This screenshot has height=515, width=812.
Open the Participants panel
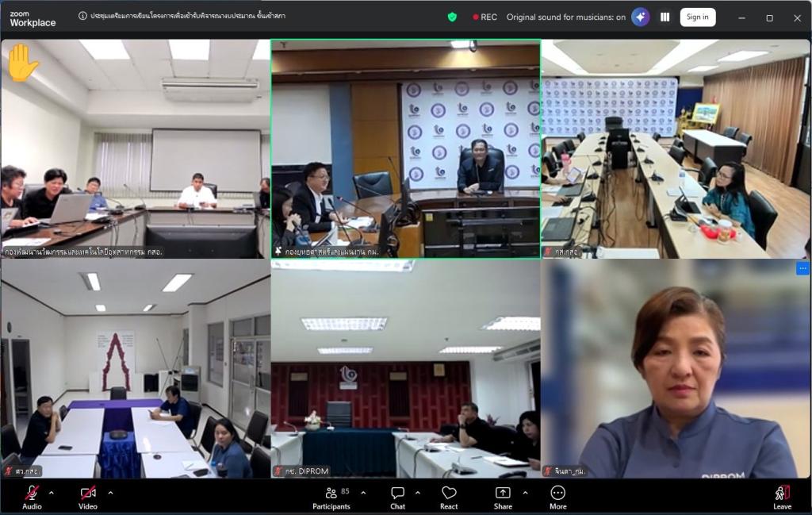tap(331, 498)
